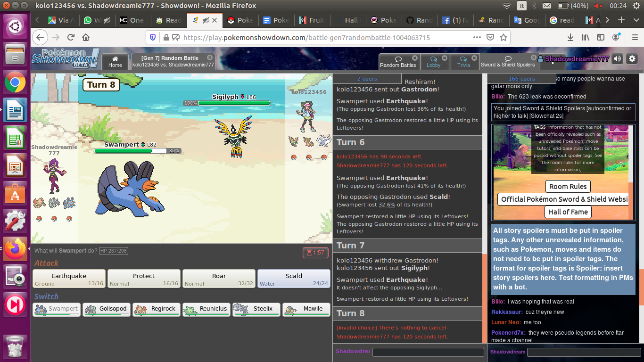This screenshot has height=362, width=644.
Task: Close the Sword & Shield Spoilers tab
Action: (x=533, y=58)
